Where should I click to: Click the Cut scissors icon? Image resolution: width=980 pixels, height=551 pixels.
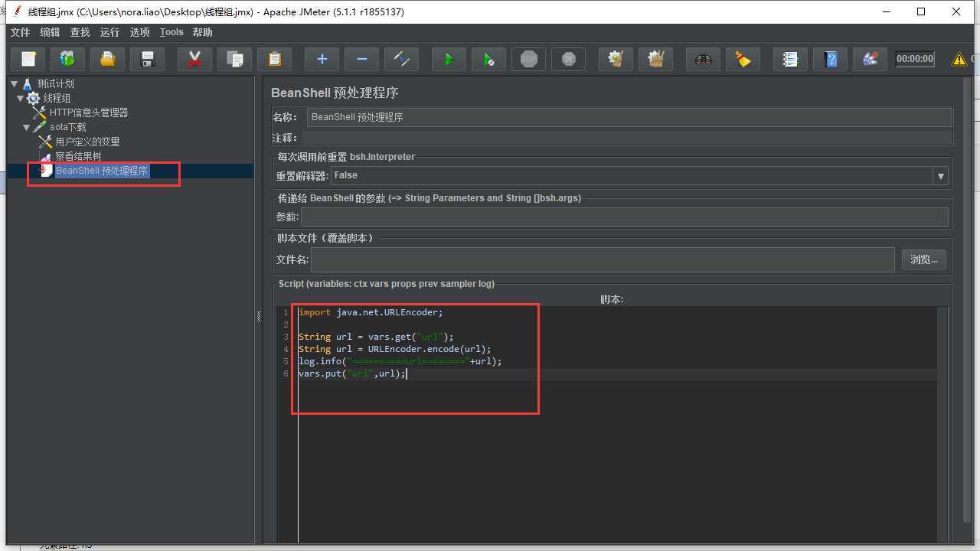(x=194, y=59)
